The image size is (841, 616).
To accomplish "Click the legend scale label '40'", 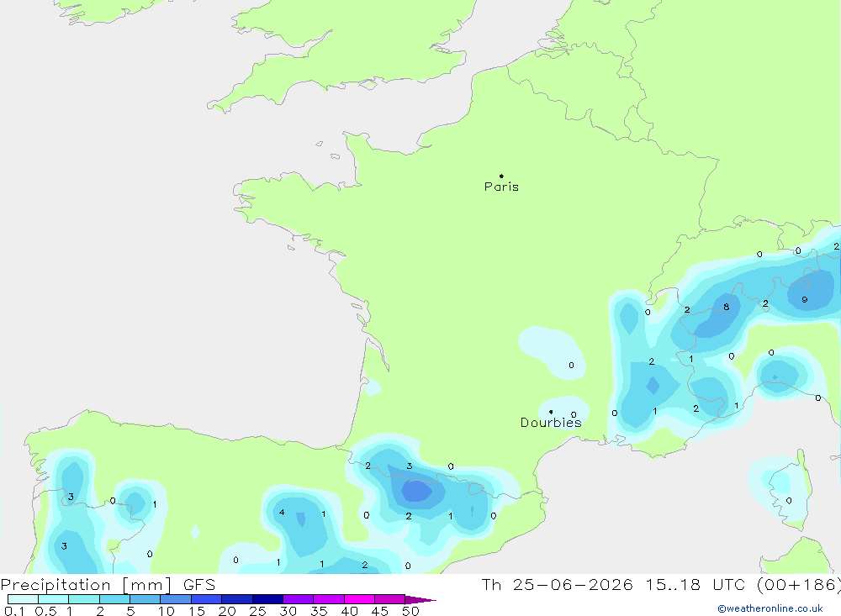I will (x=350, y=611).
